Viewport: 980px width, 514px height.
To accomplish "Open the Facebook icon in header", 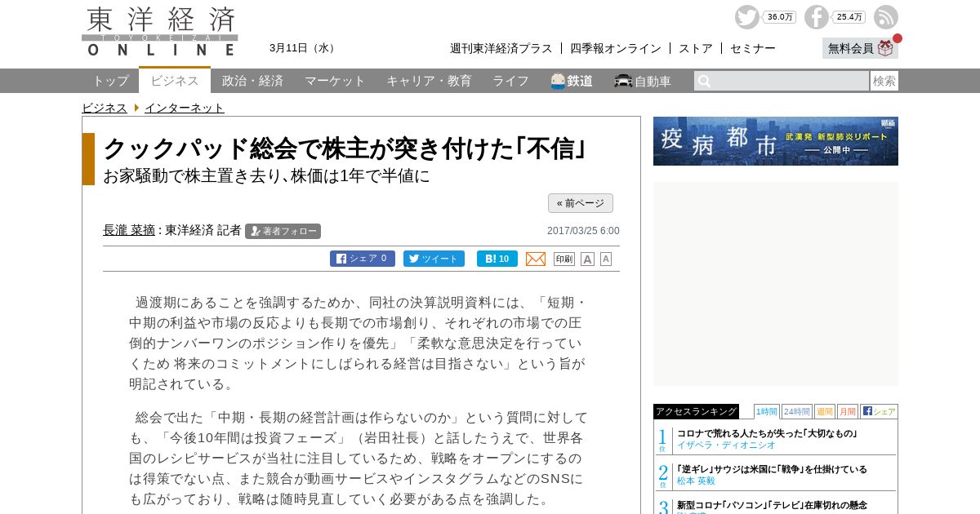I will [x=816, y=17].
